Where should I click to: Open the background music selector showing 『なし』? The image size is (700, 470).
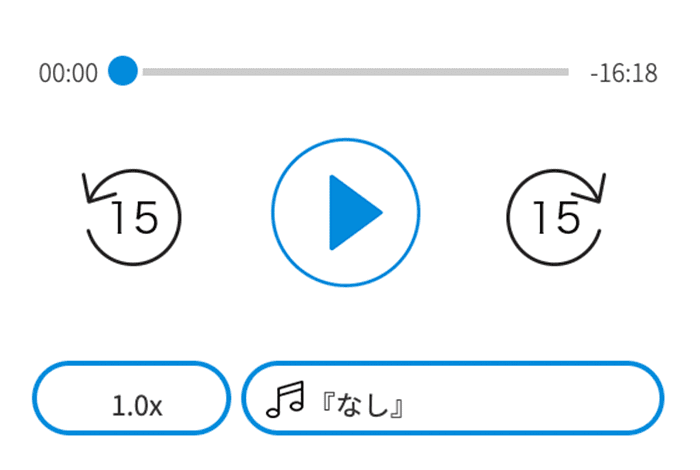click(x=453, y=398)
